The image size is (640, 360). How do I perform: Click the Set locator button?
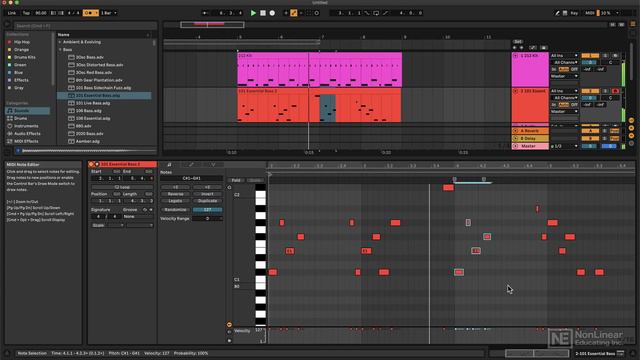(x=518, y=42)
